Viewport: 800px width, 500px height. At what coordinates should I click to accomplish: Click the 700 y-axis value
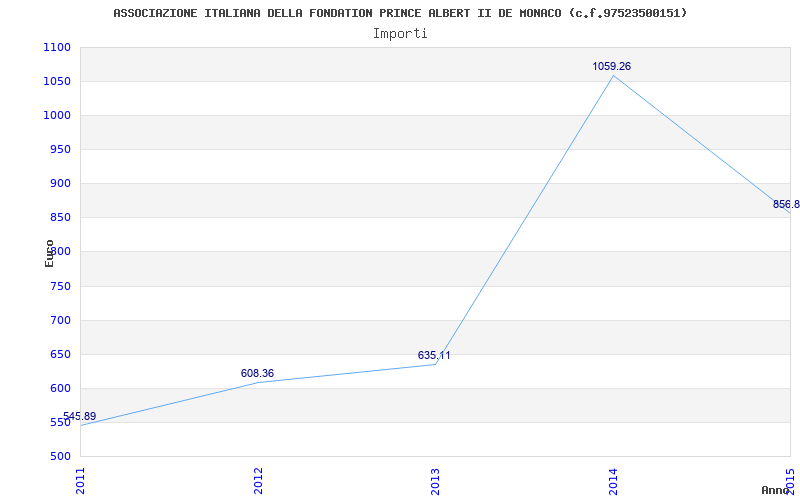pos(60,320)
